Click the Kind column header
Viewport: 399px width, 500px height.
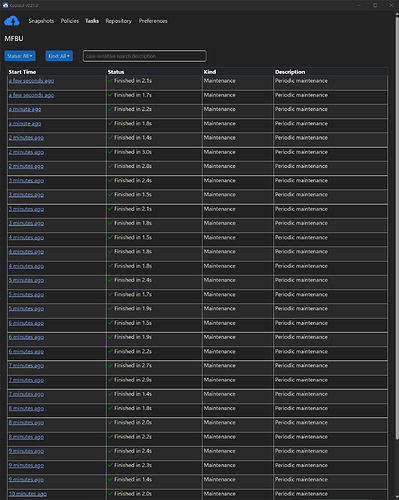[210, 72]
